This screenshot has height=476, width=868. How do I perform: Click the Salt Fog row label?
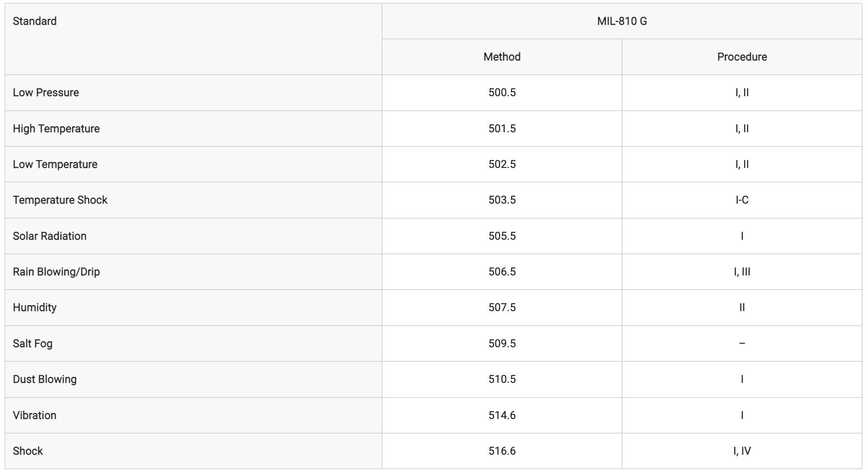[x=33, y=343]
